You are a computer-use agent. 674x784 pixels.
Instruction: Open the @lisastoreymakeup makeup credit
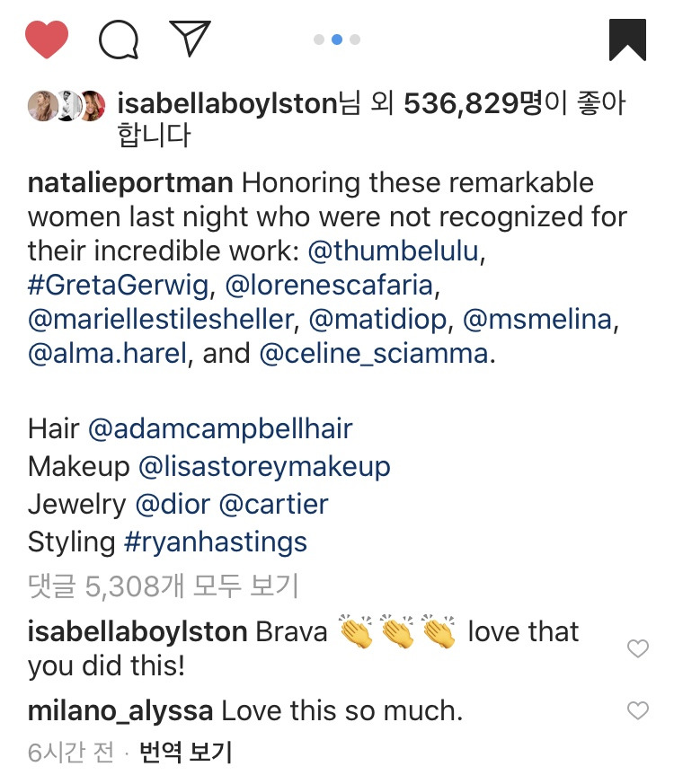click(264, 467)
